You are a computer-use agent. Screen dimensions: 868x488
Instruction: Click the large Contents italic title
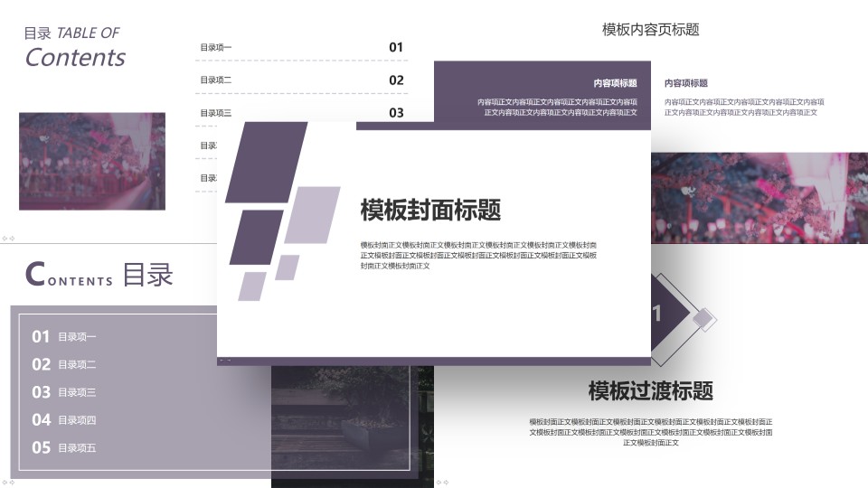pos(75,58)
